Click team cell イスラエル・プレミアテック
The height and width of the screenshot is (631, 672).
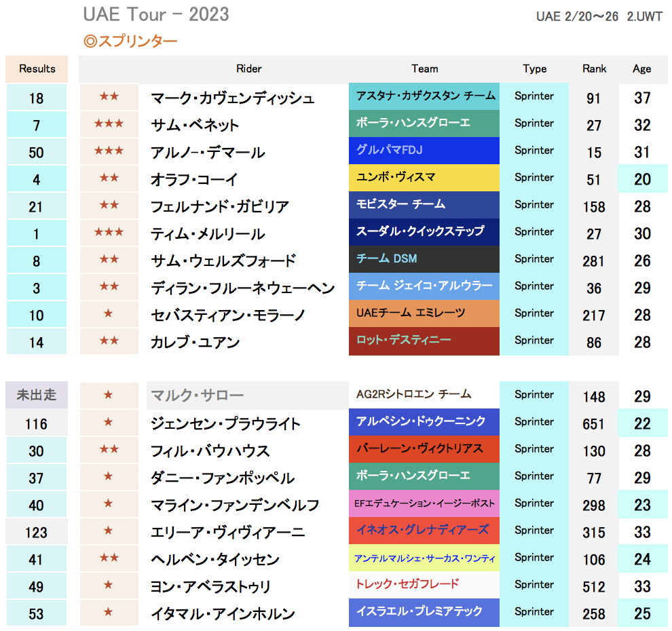click(424, 613)
